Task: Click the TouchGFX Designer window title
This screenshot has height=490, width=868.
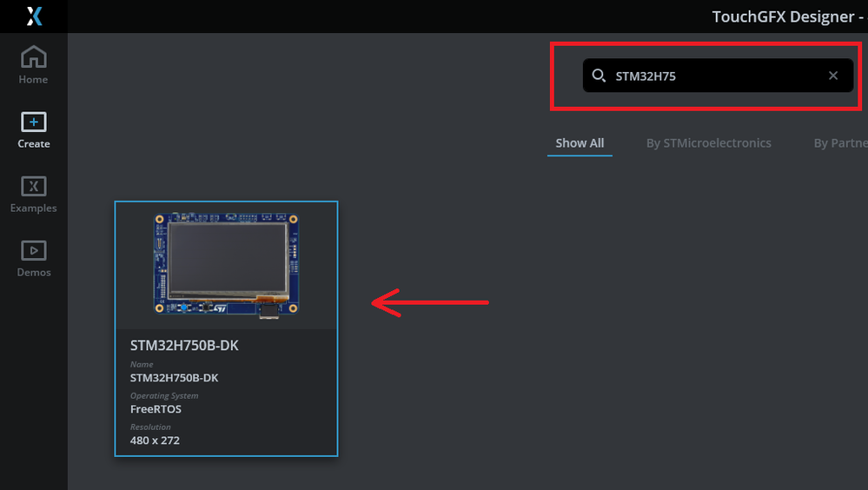Action: click(790, 17)
